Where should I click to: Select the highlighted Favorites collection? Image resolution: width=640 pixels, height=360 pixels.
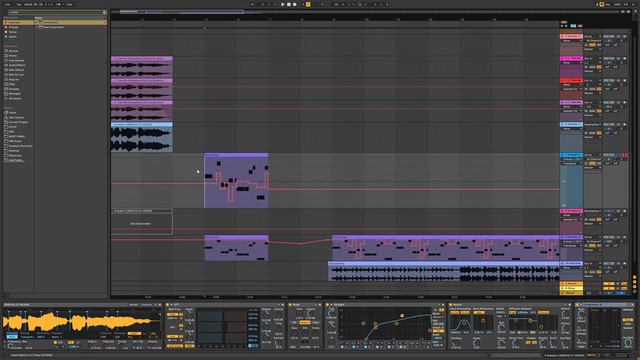point(18,22)
